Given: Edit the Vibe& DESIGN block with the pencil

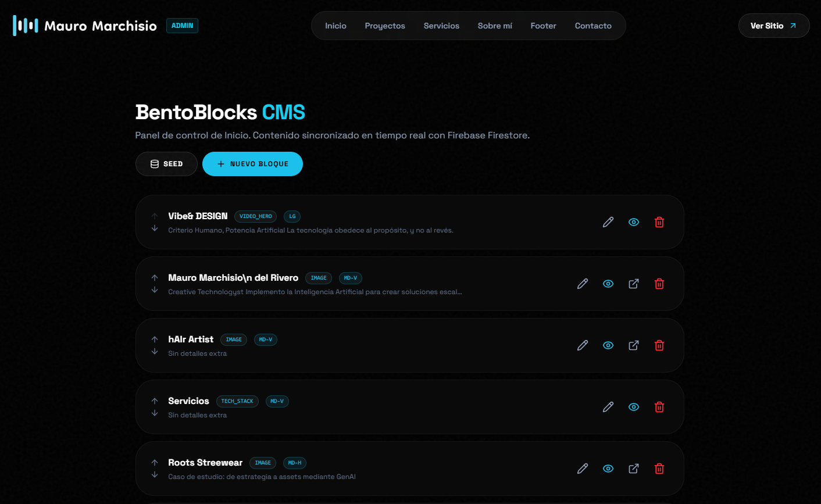Looking at the screenshot, I should point(608,222).
